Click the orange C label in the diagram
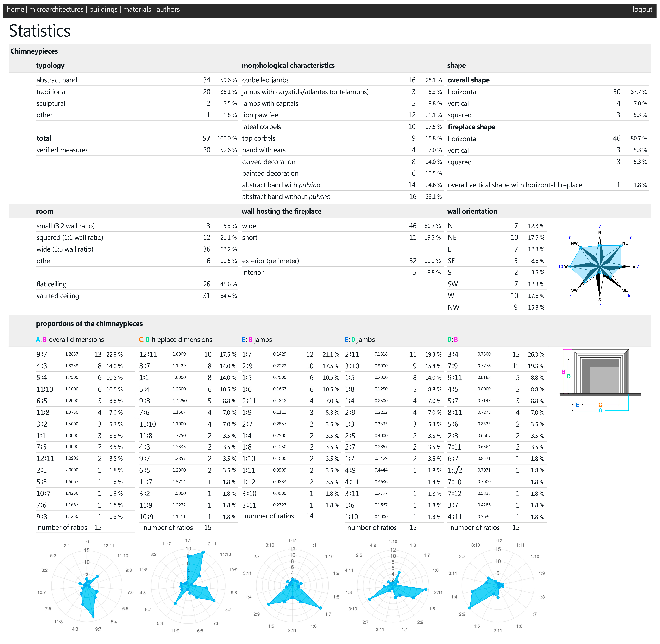This screenshot has width=660, height=644. pyautogui.click(x=600, y=405)
